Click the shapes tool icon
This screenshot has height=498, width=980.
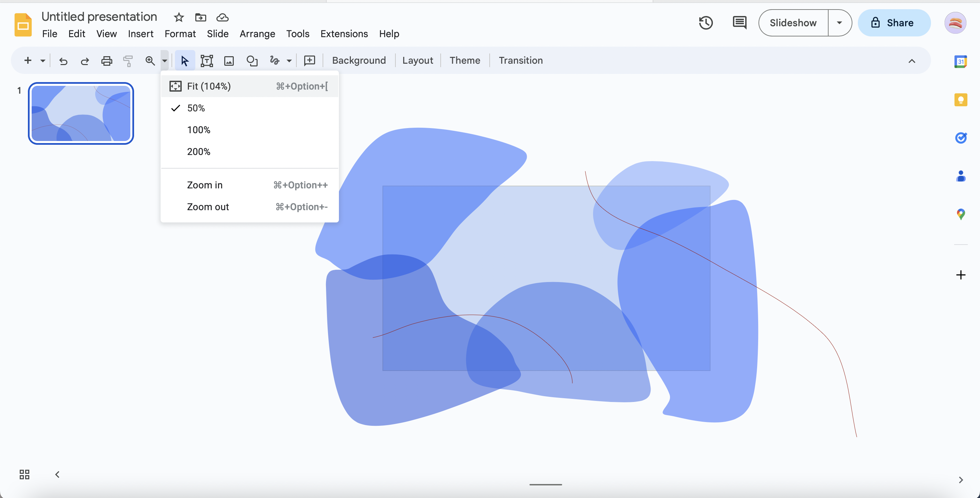point(252,60)
